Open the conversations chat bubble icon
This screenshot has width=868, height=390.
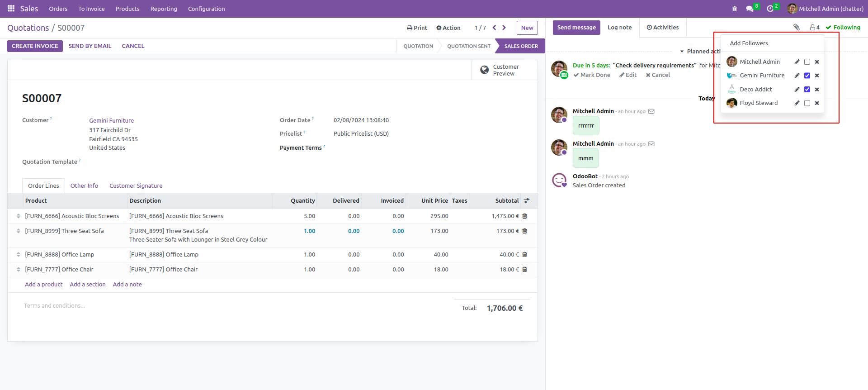click(x=750, y=9)
